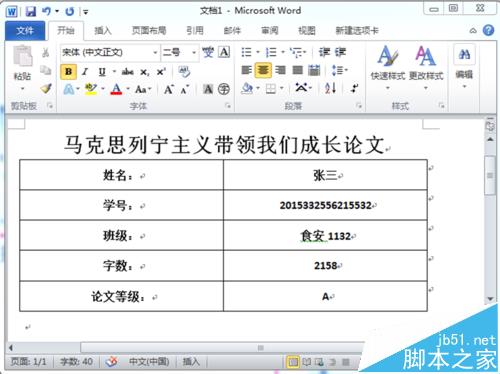
Task: Toggle superscript x²
Action: (161, 72)
